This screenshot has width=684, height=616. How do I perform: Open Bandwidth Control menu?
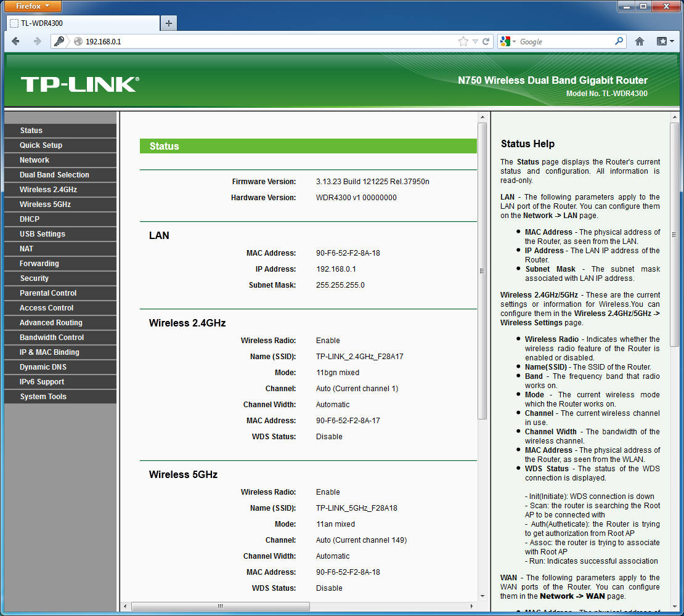(x=60, y=338)
